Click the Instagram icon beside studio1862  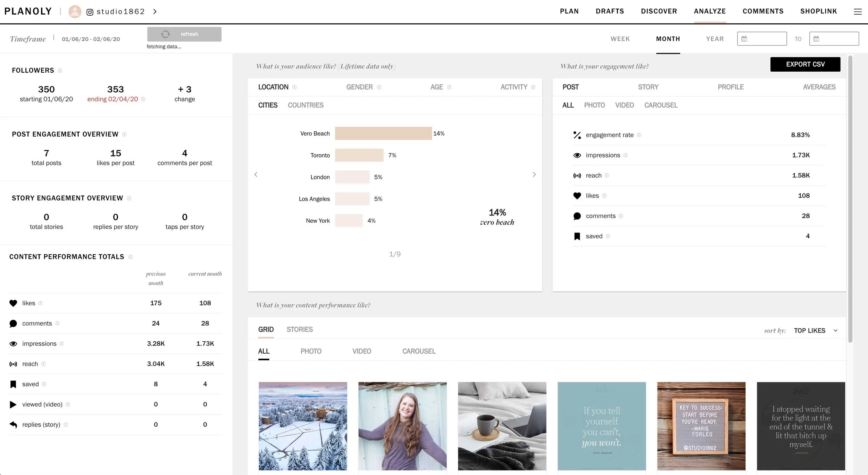click(x=90, y=12)
